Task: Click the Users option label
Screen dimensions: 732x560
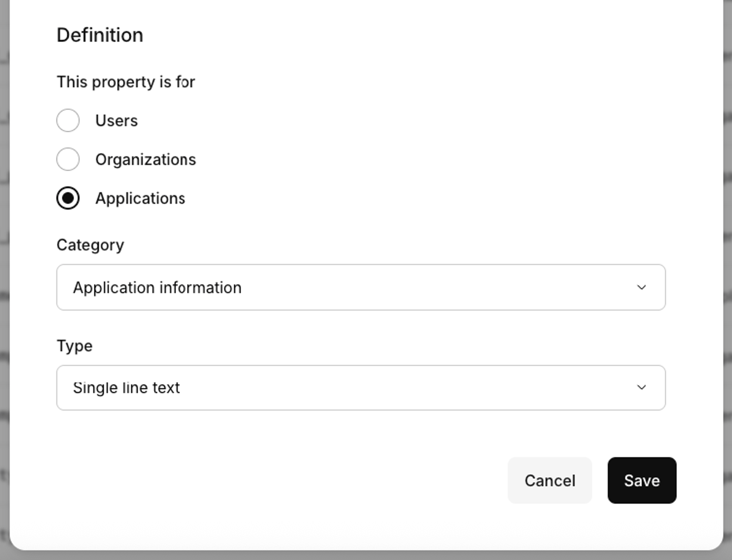Action: 116,121
